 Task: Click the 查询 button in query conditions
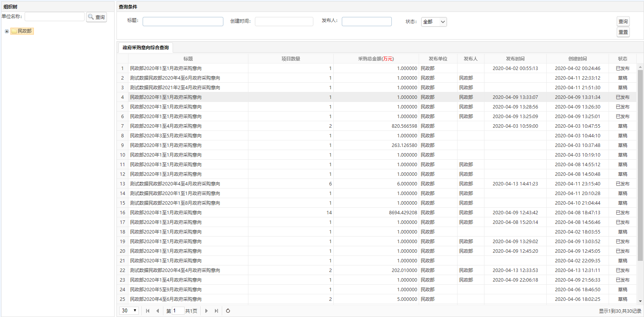623,22
